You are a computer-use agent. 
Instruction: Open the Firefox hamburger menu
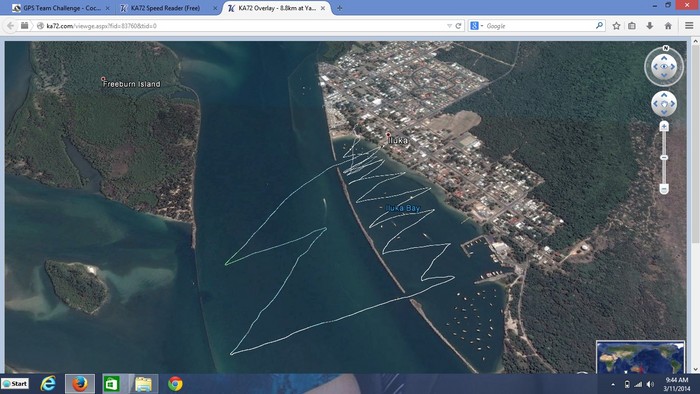point(689,26)
